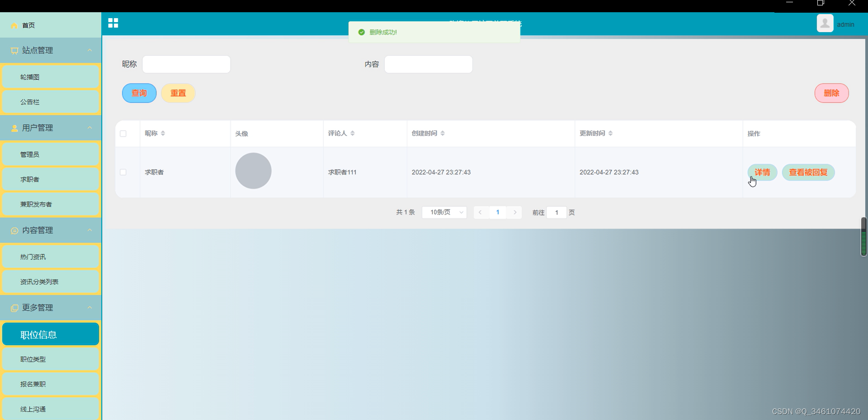Open the 10条/页 page size dropdown
This screenshot has height=420, width=868.
(444, 212)
